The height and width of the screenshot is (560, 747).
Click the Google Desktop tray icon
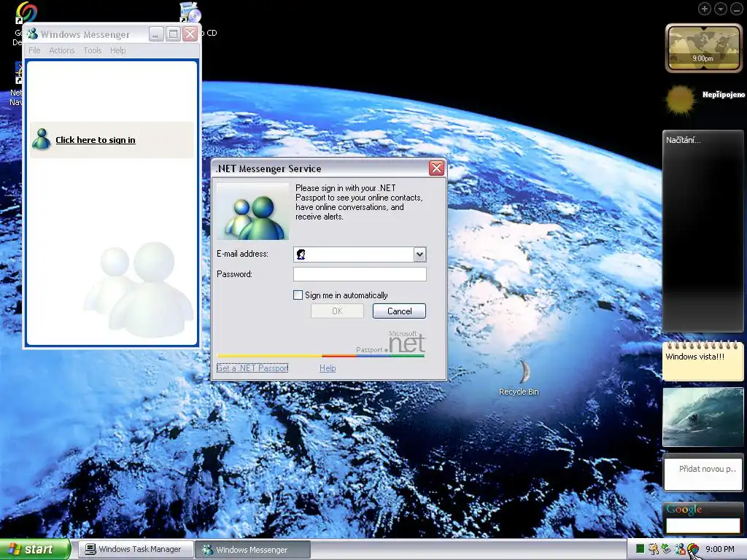click(x=693, y=549)
